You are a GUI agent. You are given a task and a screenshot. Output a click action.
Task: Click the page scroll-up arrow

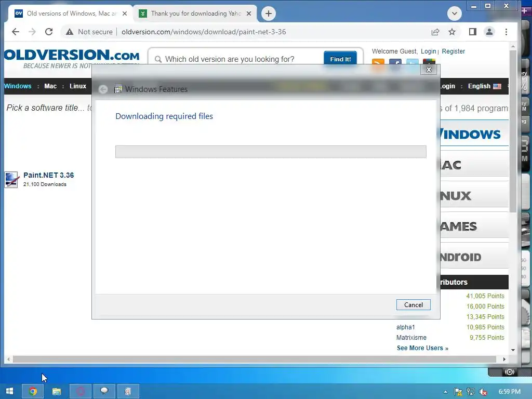point(513,46)
